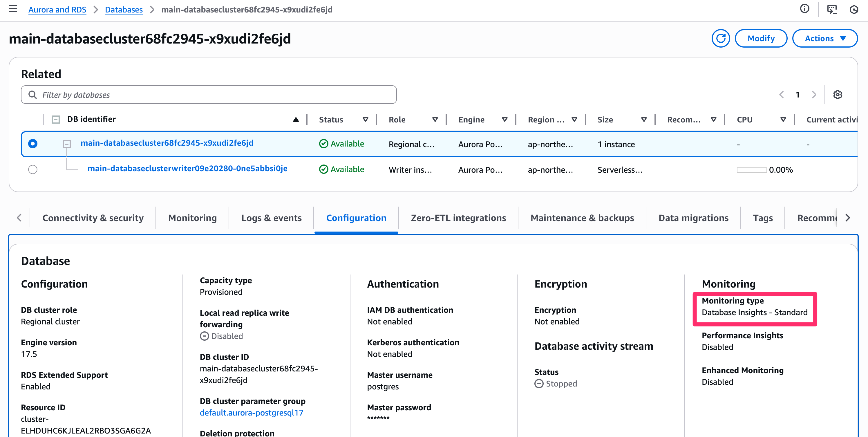The image size is (868, 437).
Task: Click the refresh circular arrow button
Action: (x=720, y=38)
